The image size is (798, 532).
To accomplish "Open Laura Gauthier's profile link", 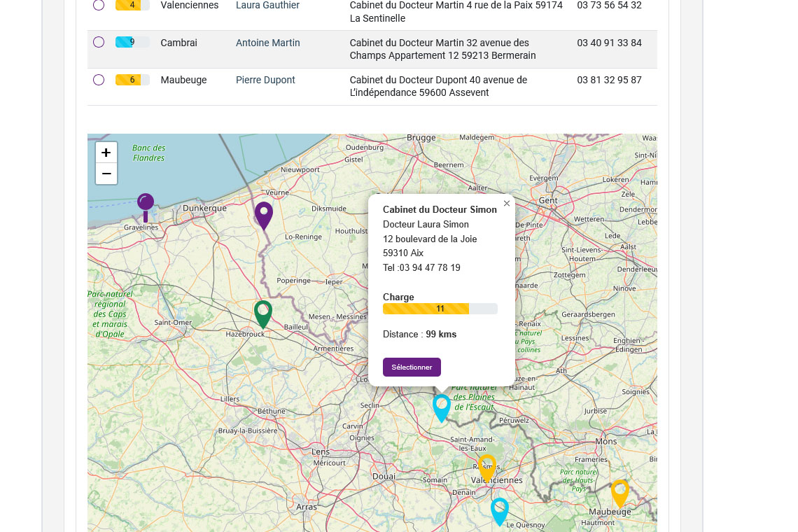I will [x=267, y=5].
